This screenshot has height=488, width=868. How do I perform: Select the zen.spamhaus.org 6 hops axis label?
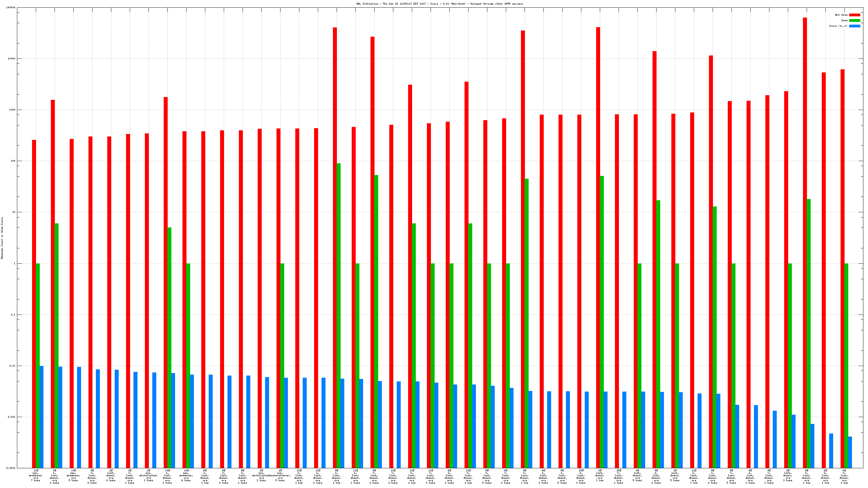click(x=186, y=475)
